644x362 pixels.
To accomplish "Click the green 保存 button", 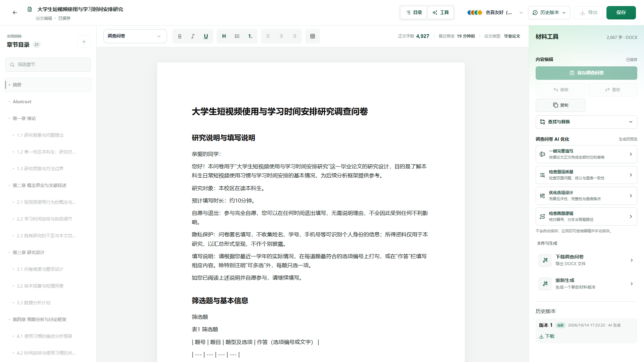I will [621, 12].
